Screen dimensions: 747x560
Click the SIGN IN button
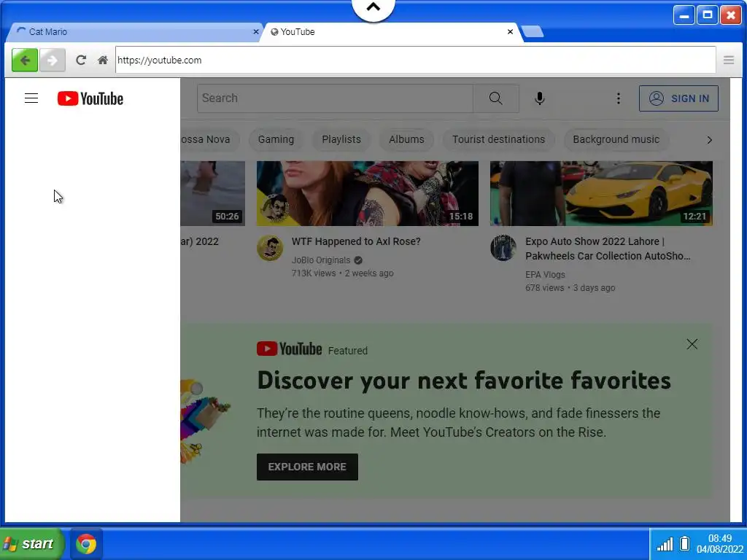(679, 98)
